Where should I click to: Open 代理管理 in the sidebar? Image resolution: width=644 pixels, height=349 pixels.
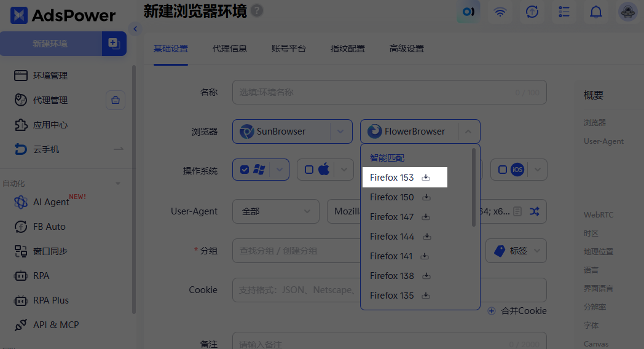50,100
